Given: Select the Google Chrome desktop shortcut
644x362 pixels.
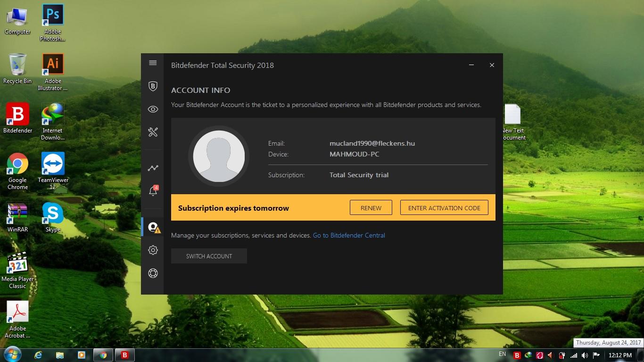Looking at the screenshot, I should click(x=17, y=171).
